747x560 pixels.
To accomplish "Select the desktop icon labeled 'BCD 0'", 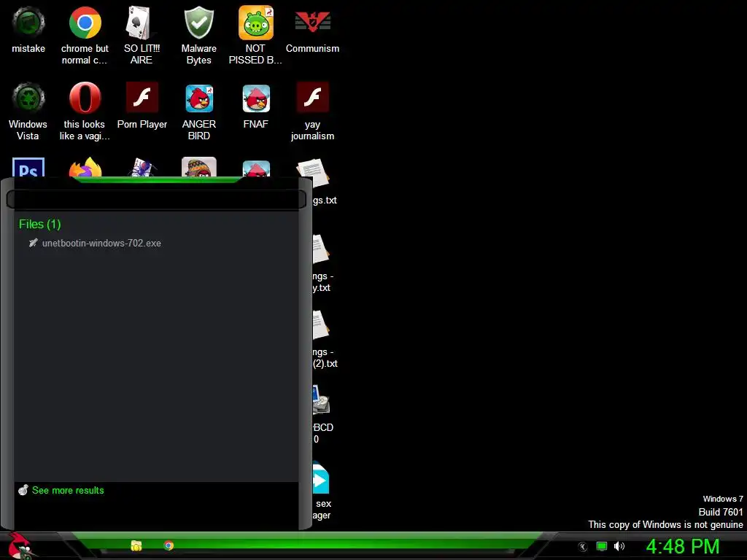I will [322, 414].
